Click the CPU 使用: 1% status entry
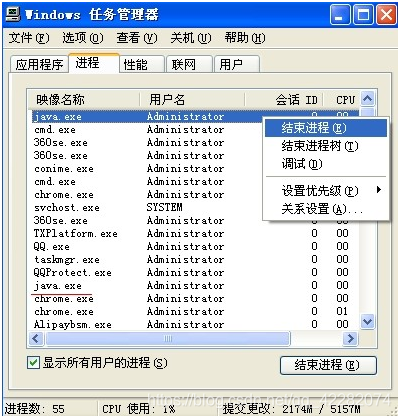The width and height of the screenshot is (401, 419). click(139, 409)
